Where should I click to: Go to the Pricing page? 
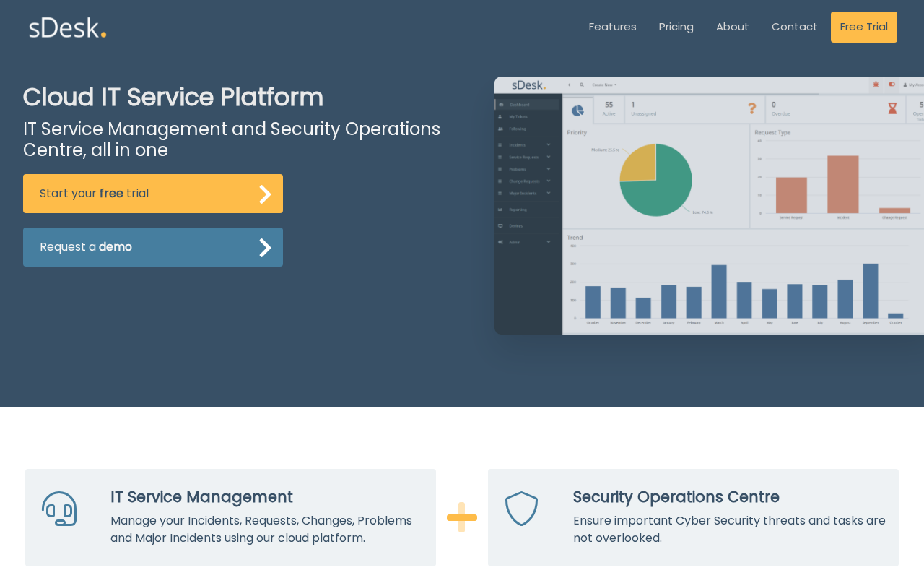click(676, 27)
